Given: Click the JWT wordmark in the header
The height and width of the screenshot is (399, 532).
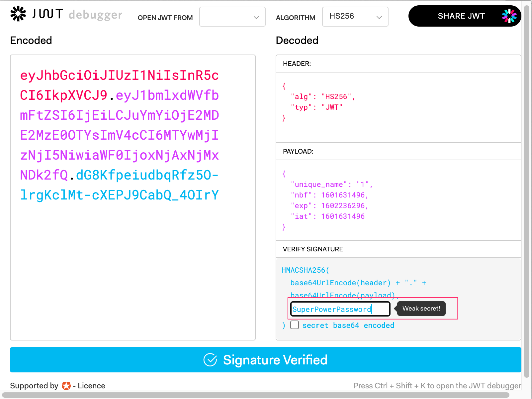Looking at the screenshot, I should click(48, 14).
